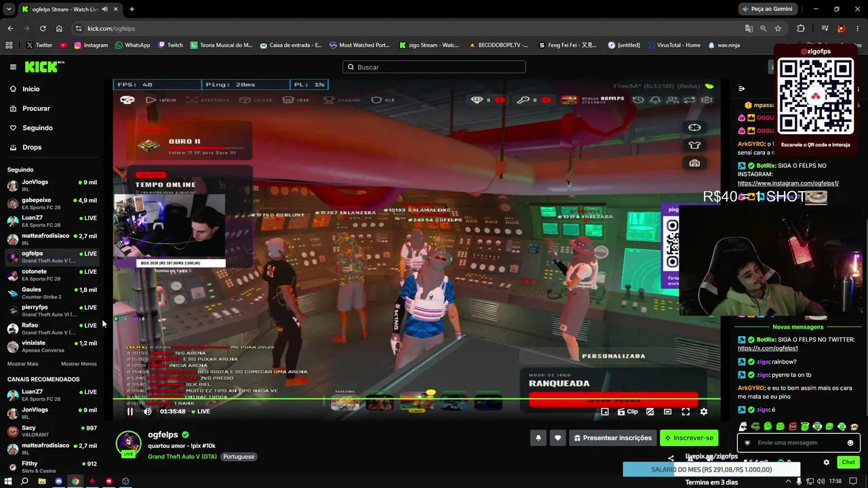Open the Twitch bookmark
The width and height of the screenshot is (868, 488).
click(171, 45)
